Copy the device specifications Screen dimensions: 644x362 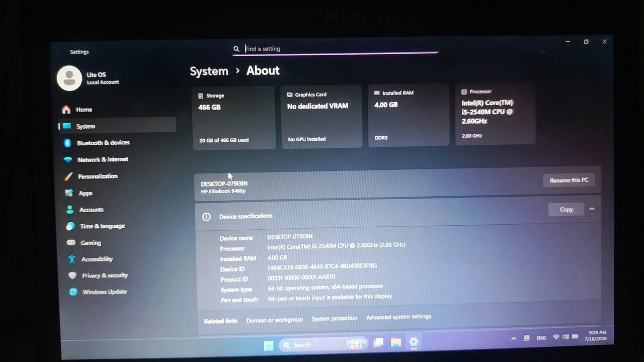(x=566, y=210)
